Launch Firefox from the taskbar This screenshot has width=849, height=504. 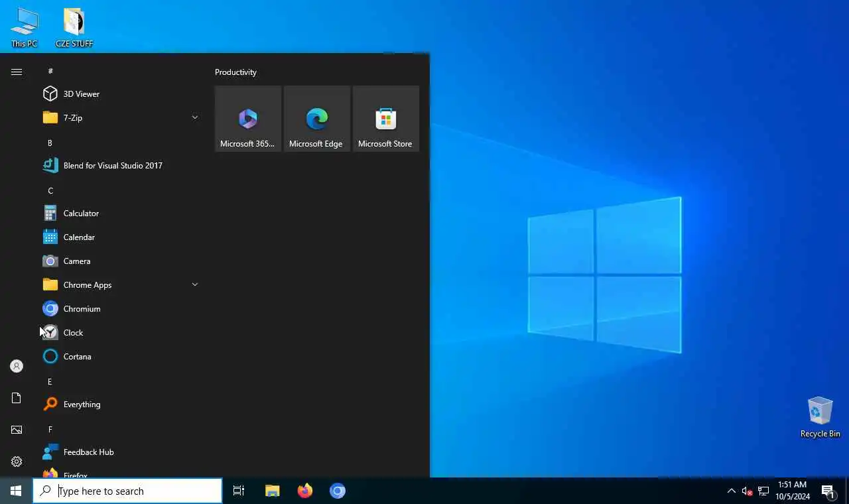[305, 491]
